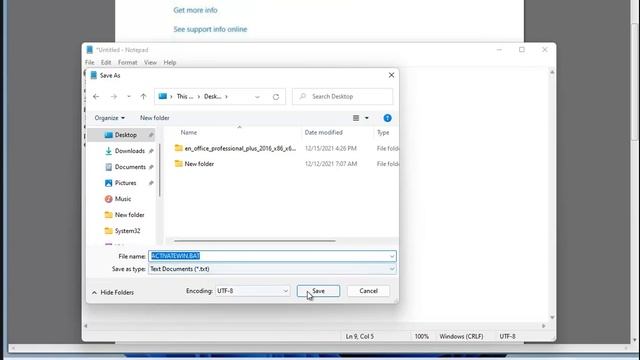
Task: Open Notepad File menu
Action: coord(90,62)
